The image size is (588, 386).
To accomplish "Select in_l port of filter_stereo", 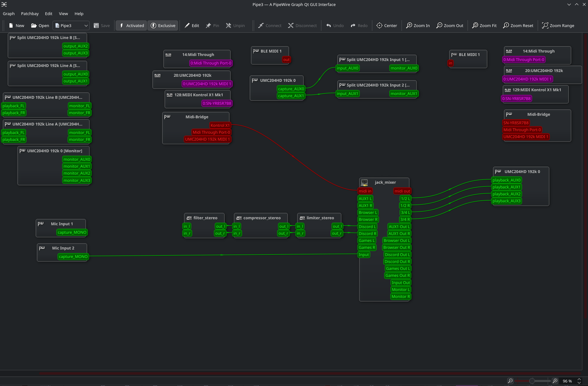I will pos(187,226).
